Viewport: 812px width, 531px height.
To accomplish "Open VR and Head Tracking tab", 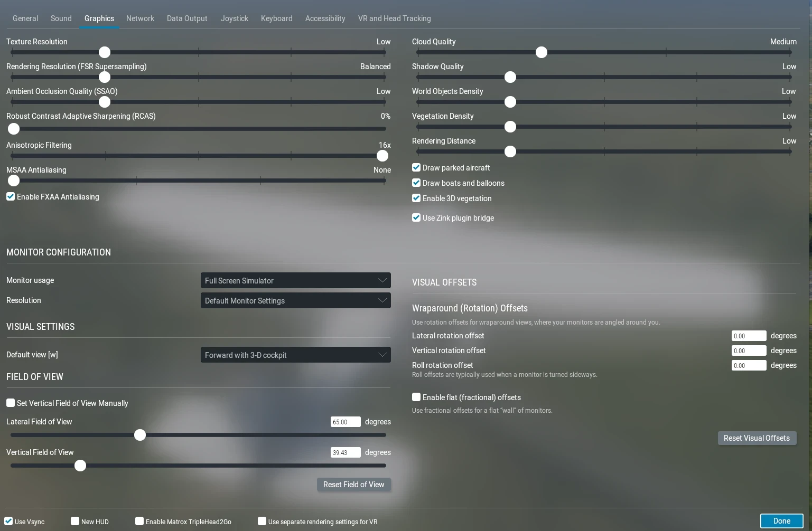I will [395, 18].
